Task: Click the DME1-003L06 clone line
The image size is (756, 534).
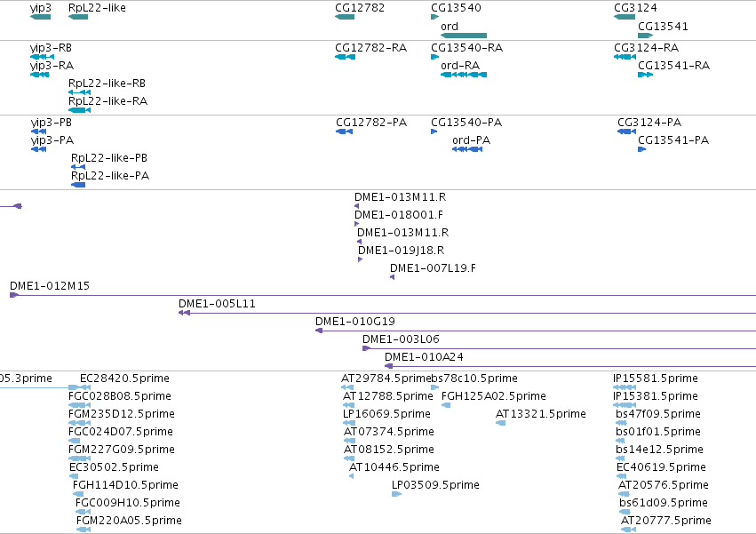Action: (560, 348)
